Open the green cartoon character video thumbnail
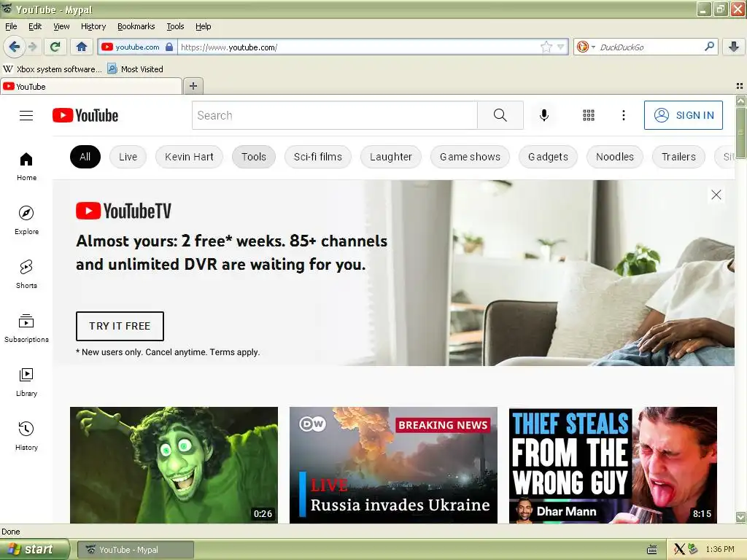The image size is (747, 560). coord(174,464)
